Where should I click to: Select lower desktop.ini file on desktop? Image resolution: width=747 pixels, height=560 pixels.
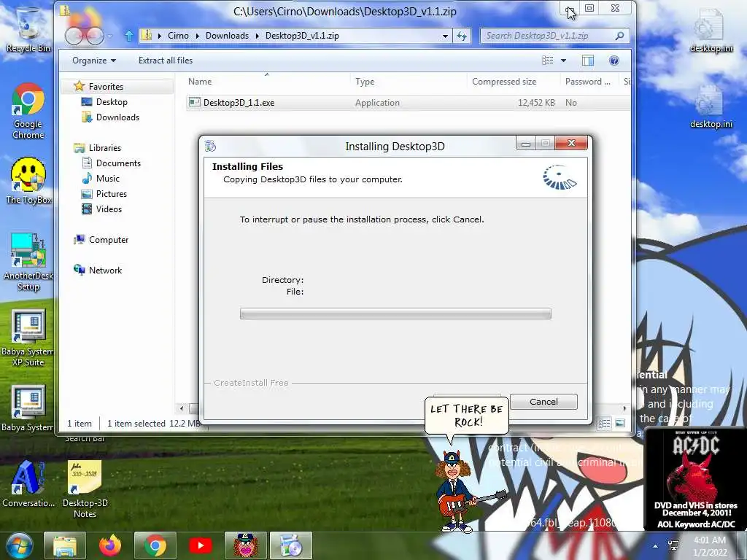pos(711,106)
